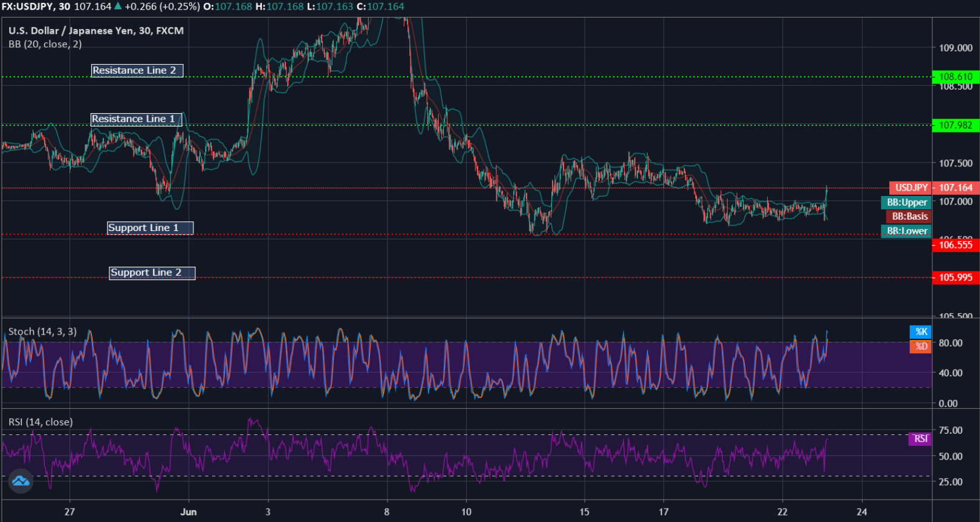Open the Stoch (14, 3, 3) indicator legend
This screenshot has height=522, width=980.
click(x=42, y=331)
